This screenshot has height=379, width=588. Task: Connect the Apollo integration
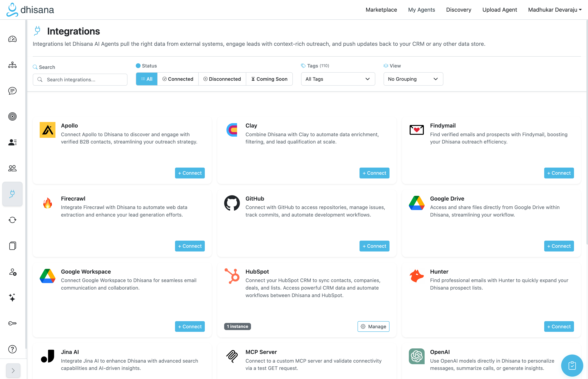[190, 173]
